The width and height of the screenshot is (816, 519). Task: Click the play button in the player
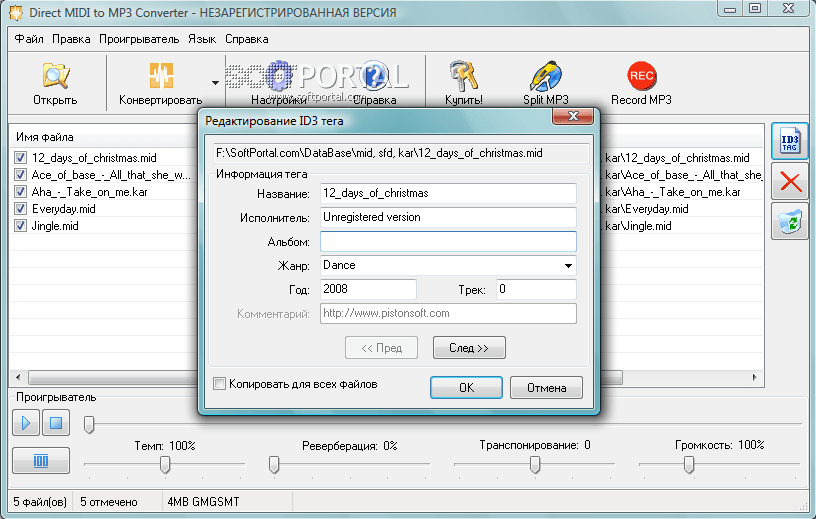pyautogui.click(x=26, y=423)
